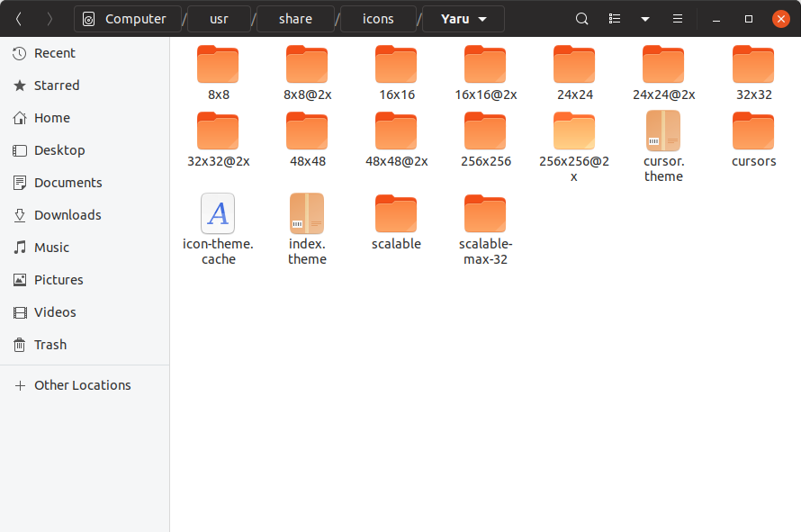801x532 pixels.
Task: Open Other Locations in the sidebar
Action: pyautogui.click(x=85, y=385)
